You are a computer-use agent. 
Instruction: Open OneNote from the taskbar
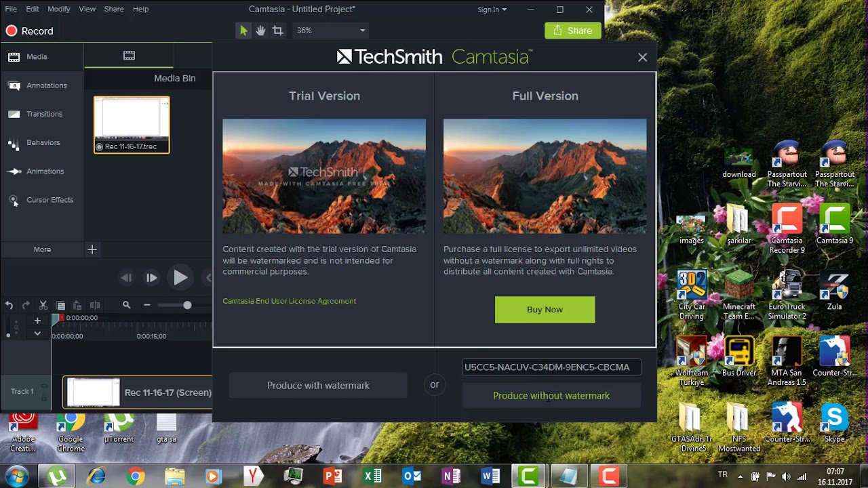451,476
